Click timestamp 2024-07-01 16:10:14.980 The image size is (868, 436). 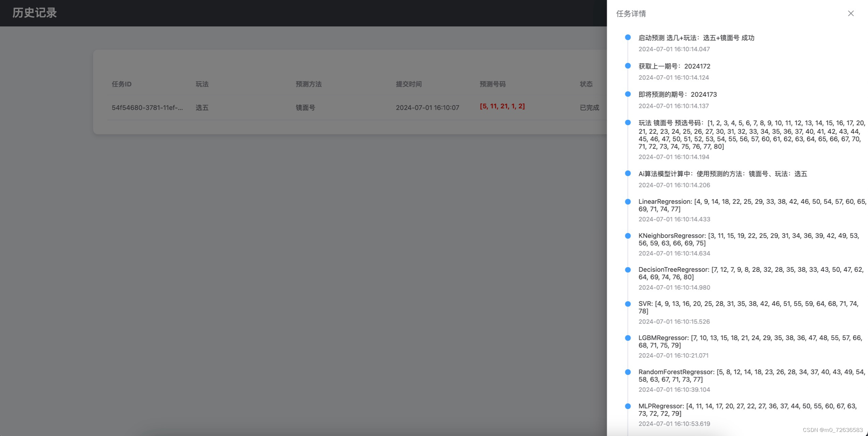click(674, 287)
